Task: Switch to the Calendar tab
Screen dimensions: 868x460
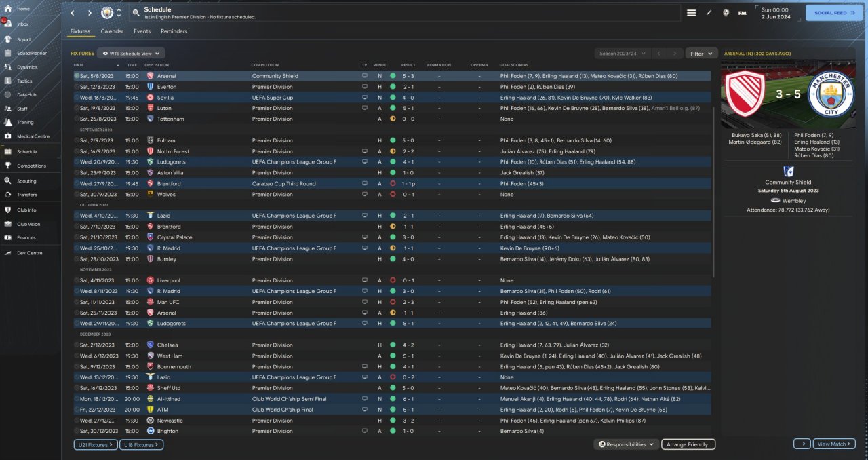Action: (112, 31)
